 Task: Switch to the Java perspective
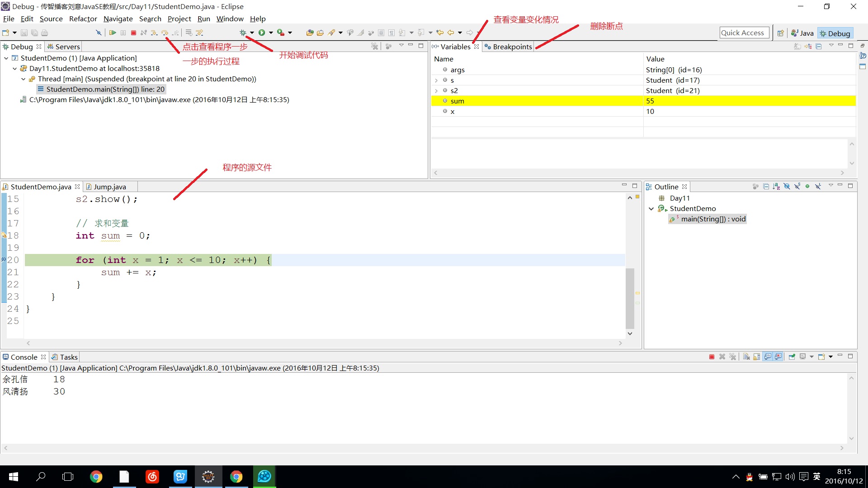pyautogui.click(x=802, y=33)
